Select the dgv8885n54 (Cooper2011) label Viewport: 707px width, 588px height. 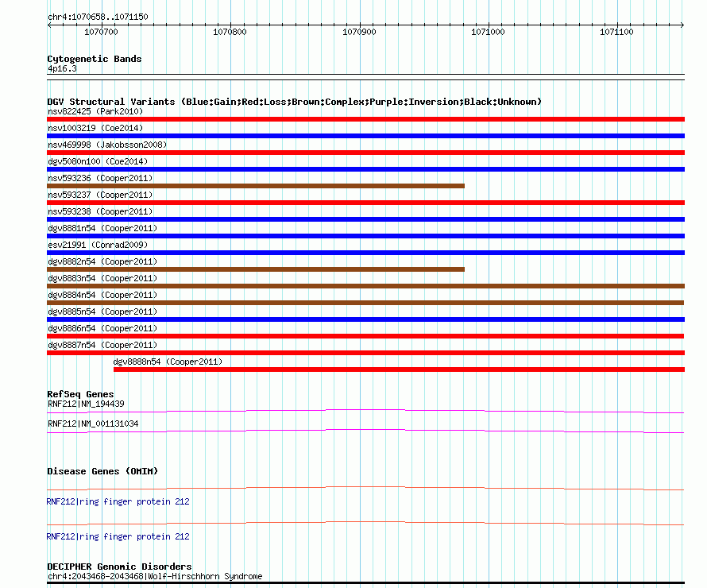click(102, 311)
